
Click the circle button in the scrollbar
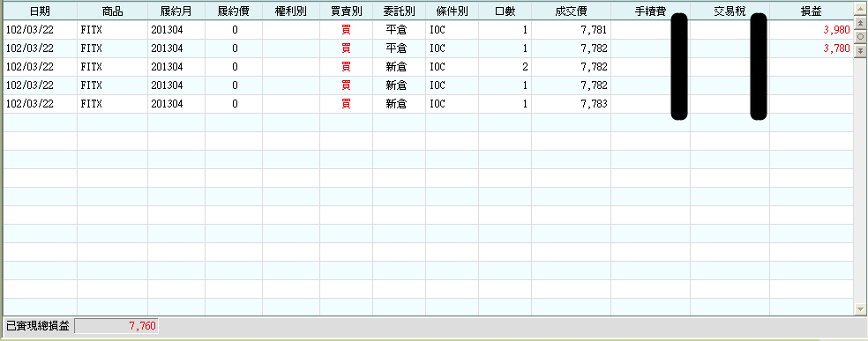860,36
